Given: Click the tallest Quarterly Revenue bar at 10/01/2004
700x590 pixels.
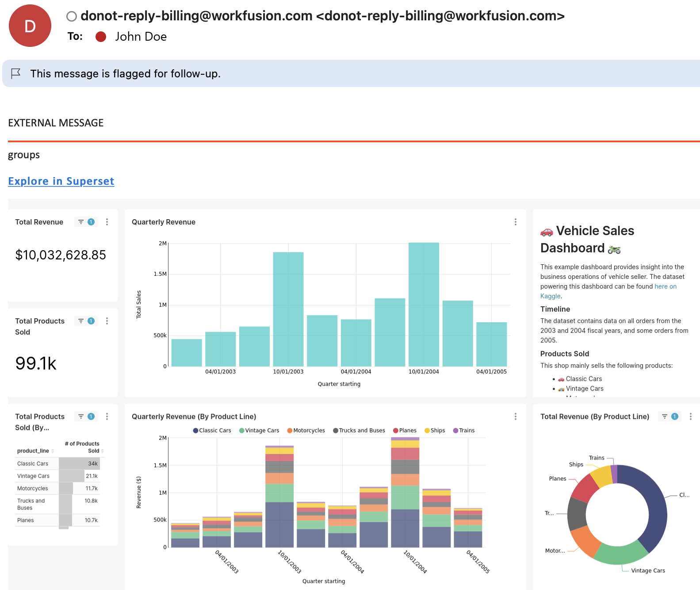Looking at the screenshot, I should (x=424, y=305).
